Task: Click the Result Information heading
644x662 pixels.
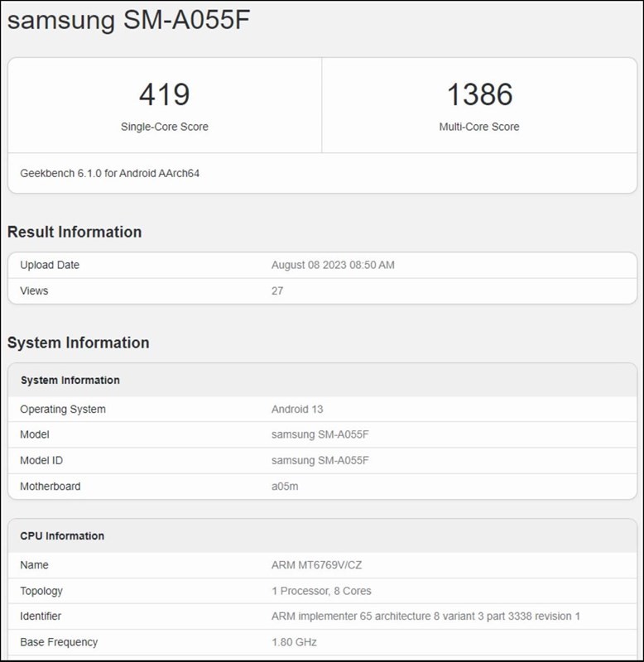Action: (74, 232)
